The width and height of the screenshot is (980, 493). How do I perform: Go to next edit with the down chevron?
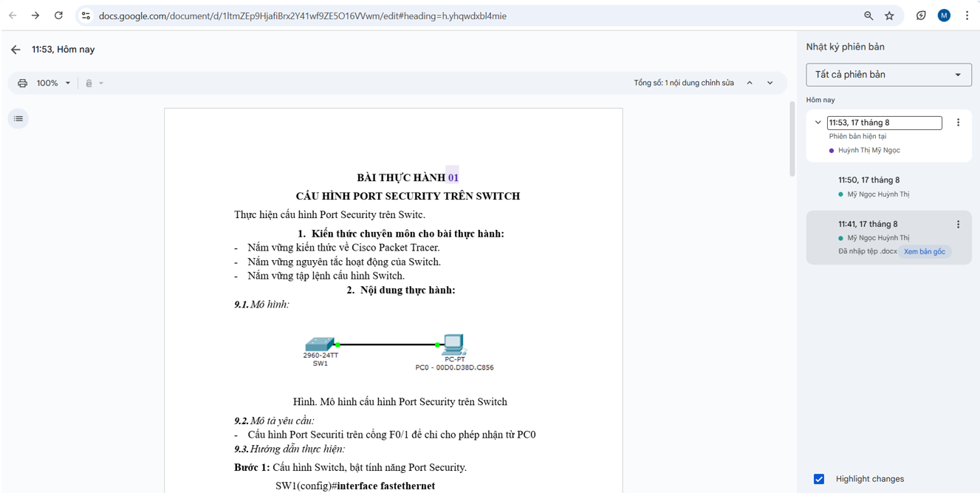pos(770,84)
